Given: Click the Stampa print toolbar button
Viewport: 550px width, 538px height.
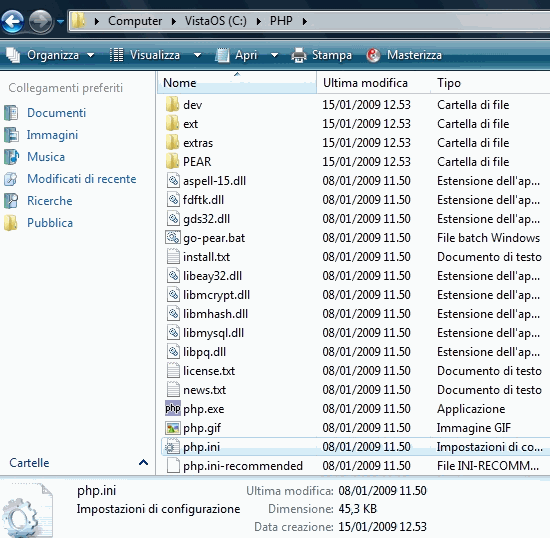Looking at the screenshot, I should (322, 55).
